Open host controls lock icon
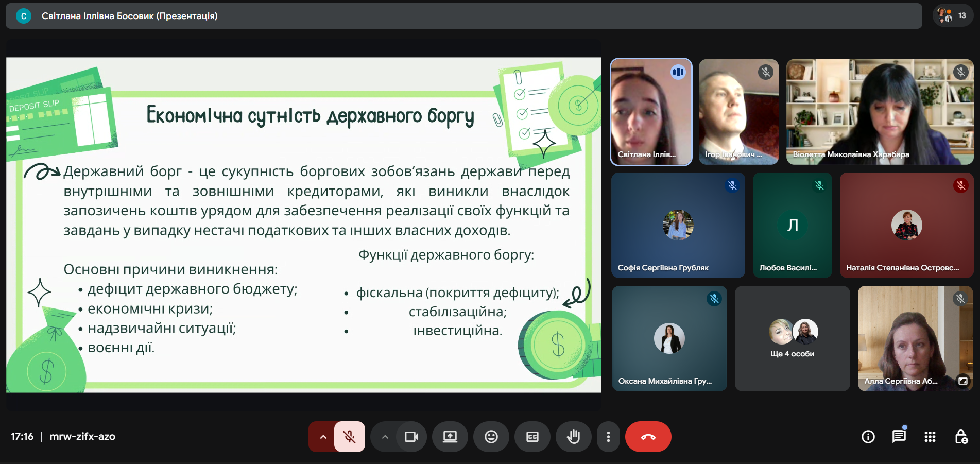 click(x=961, y=437)
